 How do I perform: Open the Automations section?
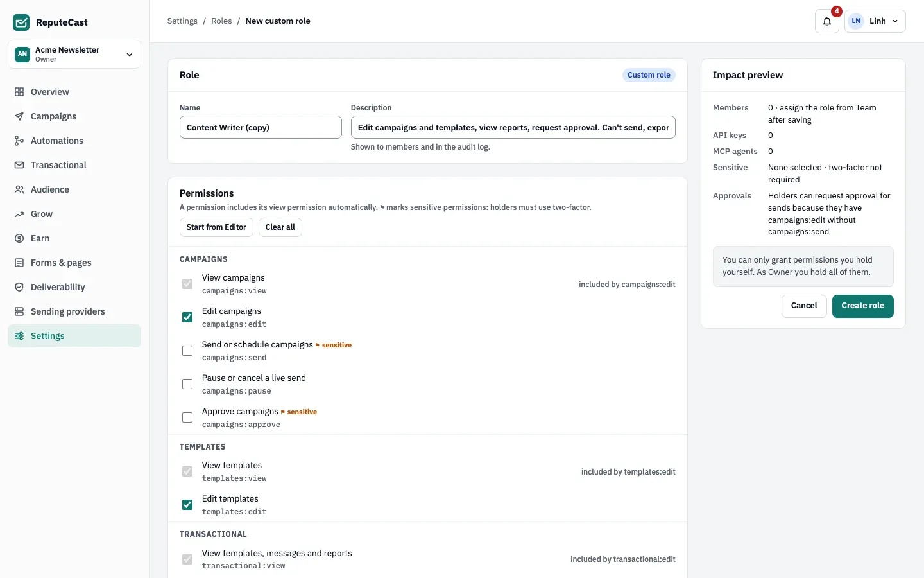74,141
